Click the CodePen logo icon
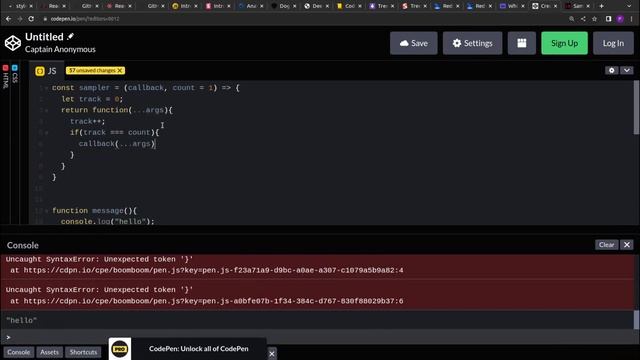The width and height of the screenshot is (640, 360). coord(13,43)
